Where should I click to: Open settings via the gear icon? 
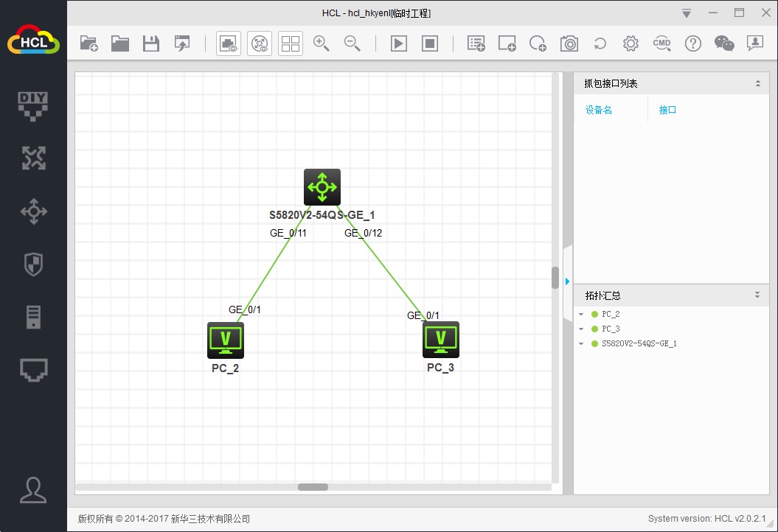[x=631, y=43]
